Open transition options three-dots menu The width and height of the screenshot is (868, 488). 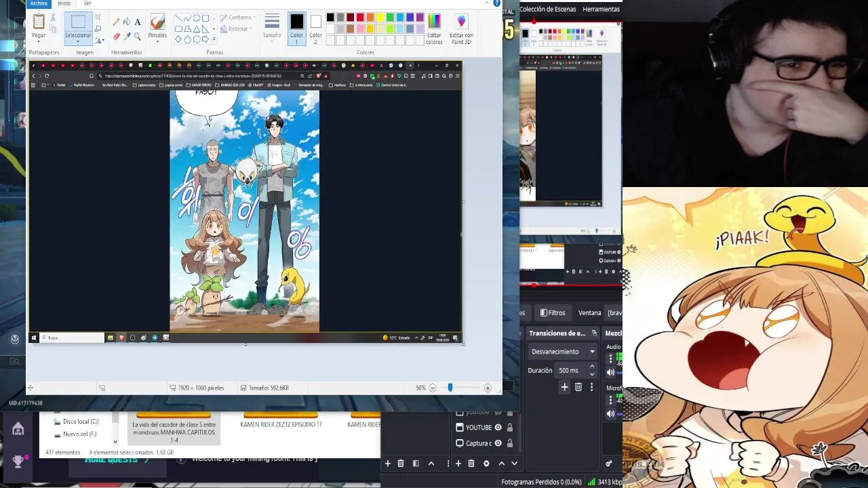(x=591, y=387)
